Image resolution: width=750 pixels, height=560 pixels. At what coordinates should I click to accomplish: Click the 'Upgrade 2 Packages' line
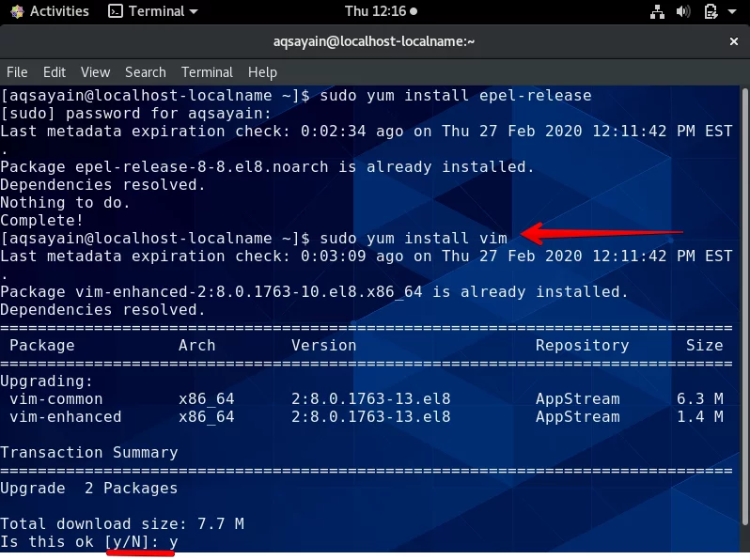(x=89, y=489)
